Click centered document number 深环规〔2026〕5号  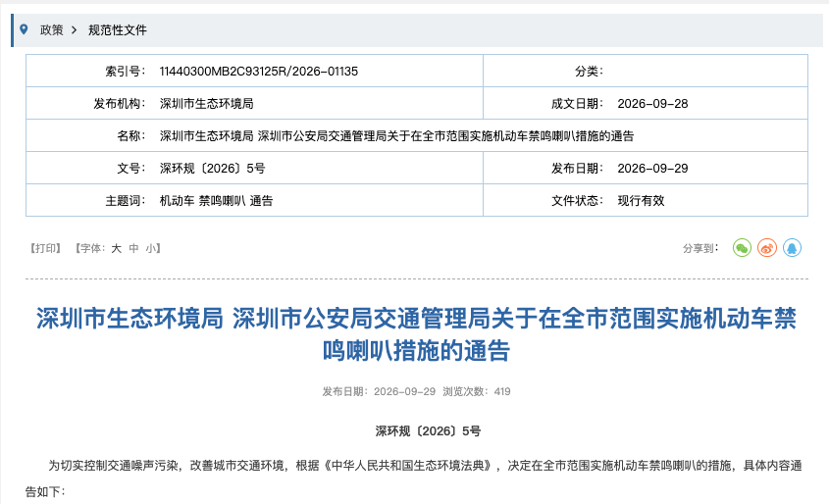point(429,431)
